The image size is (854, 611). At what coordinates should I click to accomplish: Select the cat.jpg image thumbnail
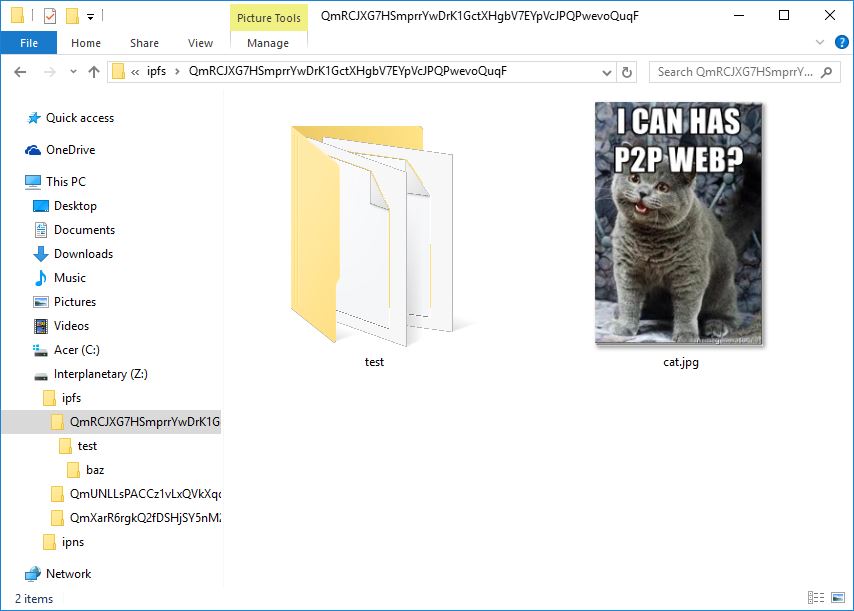coord(679,224)
